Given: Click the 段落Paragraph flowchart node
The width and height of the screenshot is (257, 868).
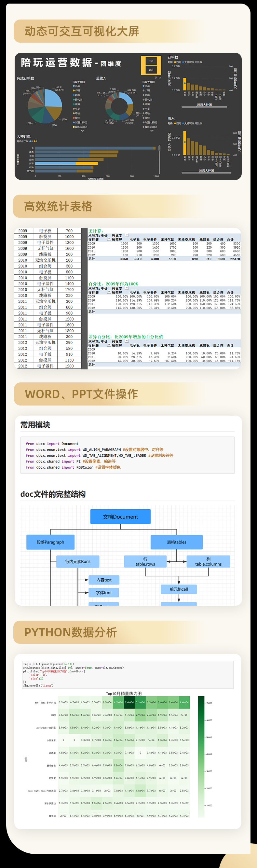Looking at the screenshot, I should click(50, 542).
